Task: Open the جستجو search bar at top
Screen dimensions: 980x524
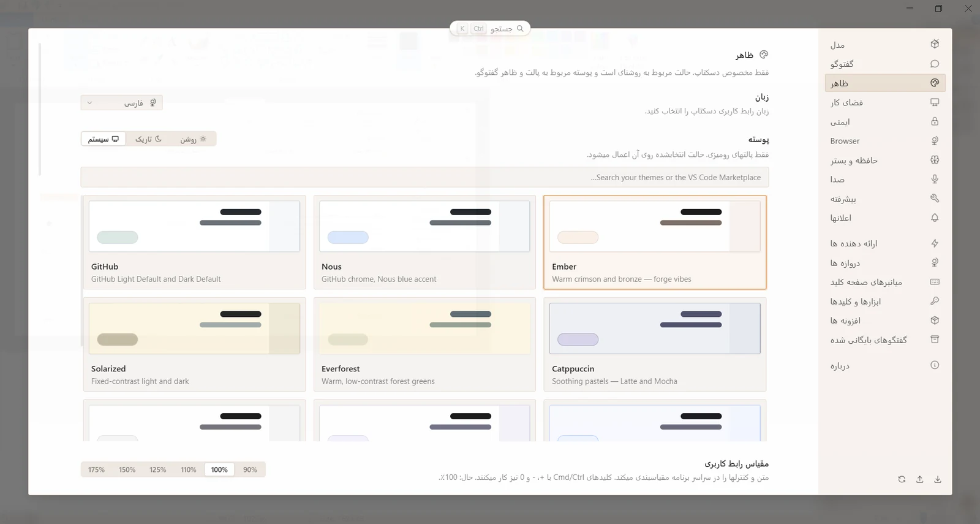Action: (490, 28)
